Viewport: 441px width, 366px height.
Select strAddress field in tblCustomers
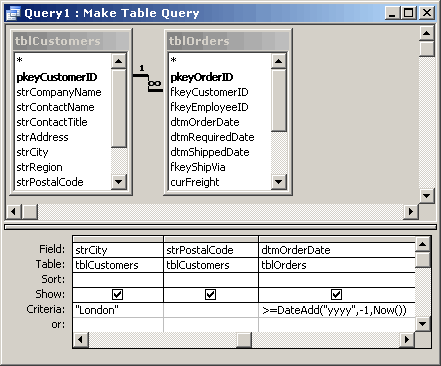point(42,137)
